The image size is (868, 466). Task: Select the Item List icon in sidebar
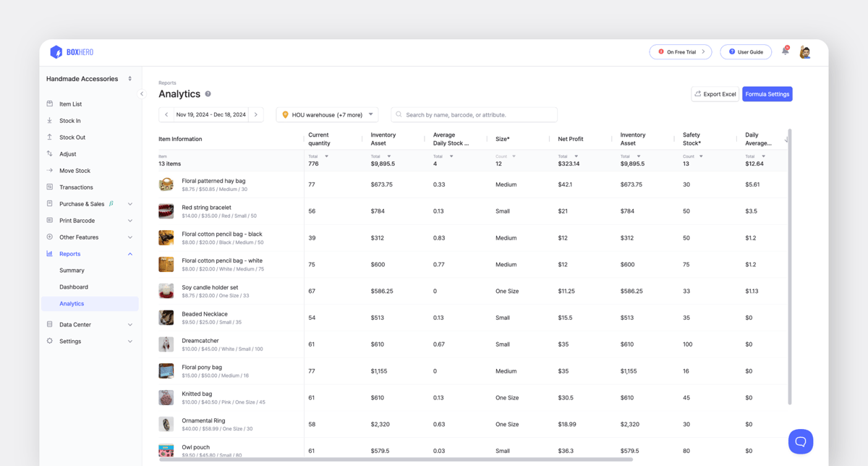(51, 103)
